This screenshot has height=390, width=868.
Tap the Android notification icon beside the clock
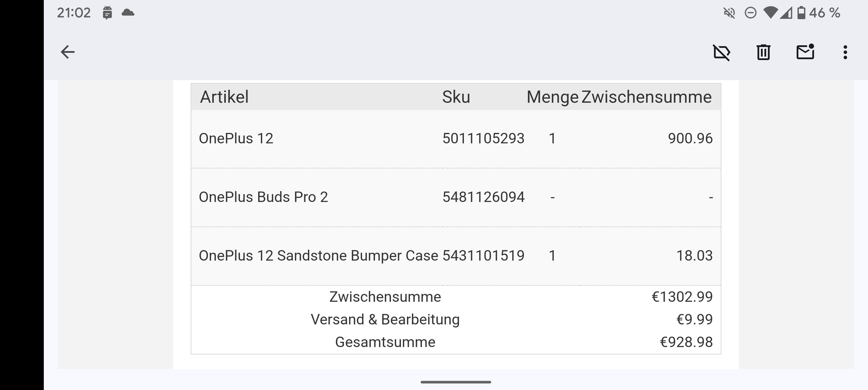click(x=107, y=13)
